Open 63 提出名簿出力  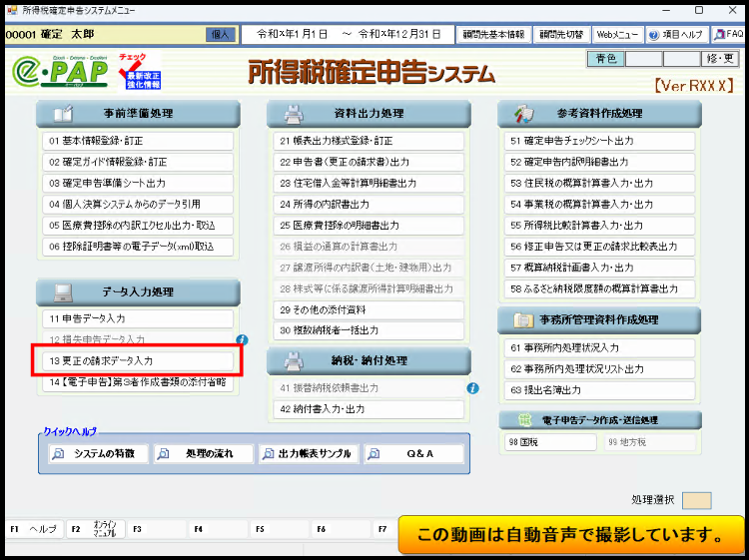pos(599,390)
